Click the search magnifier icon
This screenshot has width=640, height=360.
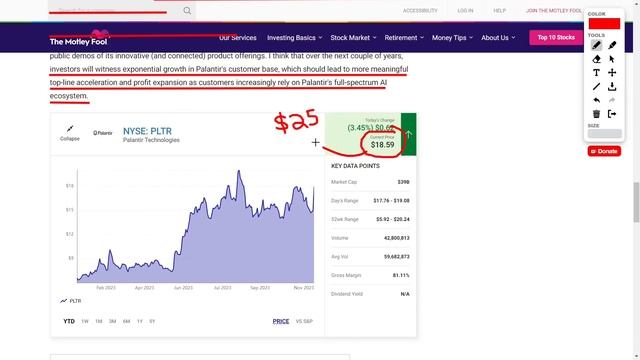pos(187,11)
